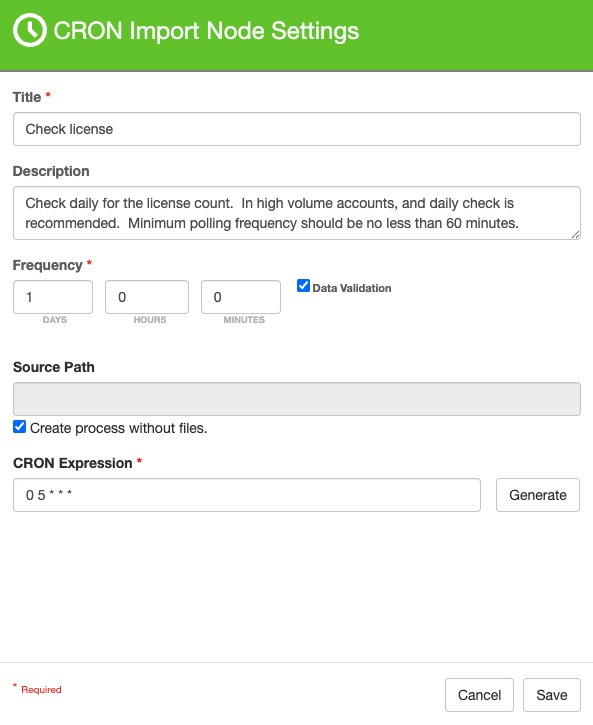Click the greyed-out Source Path field
This screenshot has width=593, height=725.
click(x=297, y=399)
